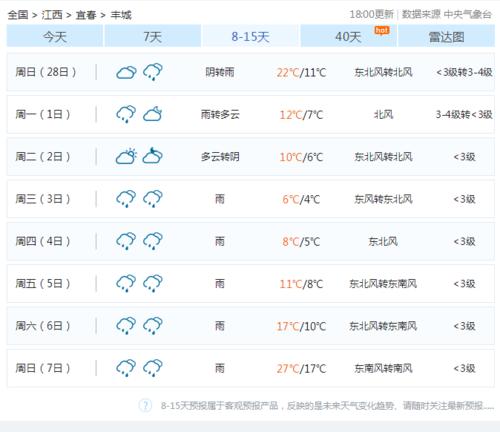Select the 周六（6日）date label
500x432 pixels.
pos(43,326)
